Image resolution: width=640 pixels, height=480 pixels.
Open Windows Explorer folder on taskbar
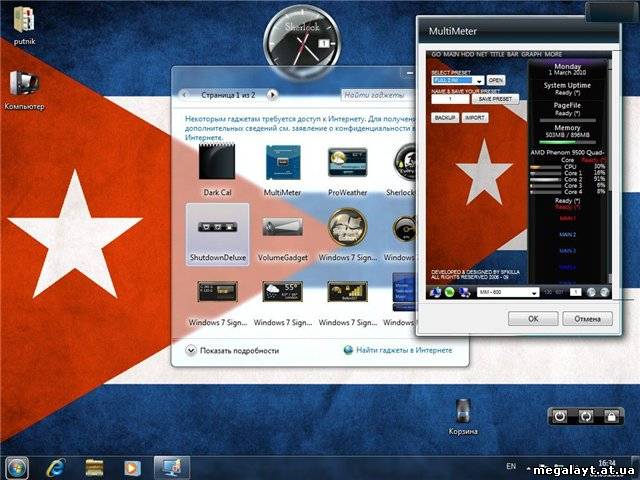[94, 468]
